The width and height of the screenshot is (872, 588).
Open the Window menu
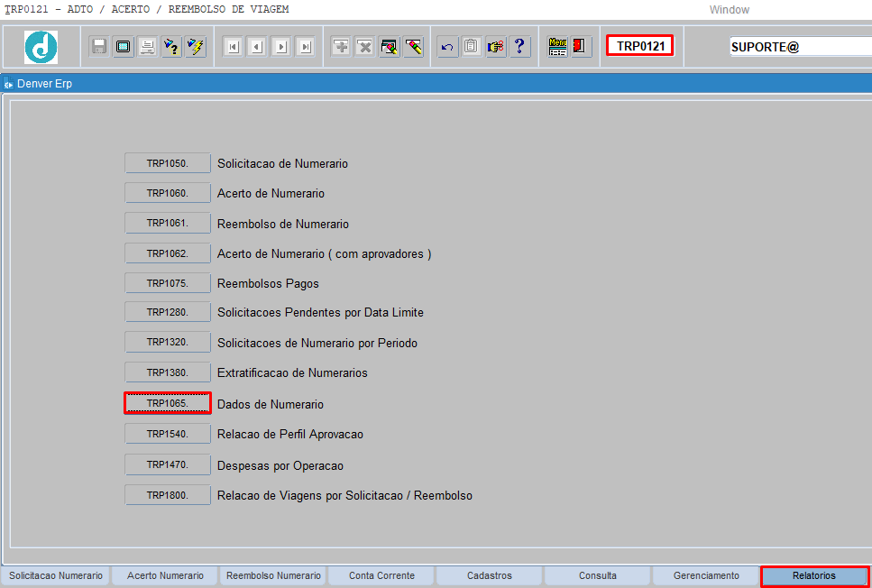(x=729, y=10)
